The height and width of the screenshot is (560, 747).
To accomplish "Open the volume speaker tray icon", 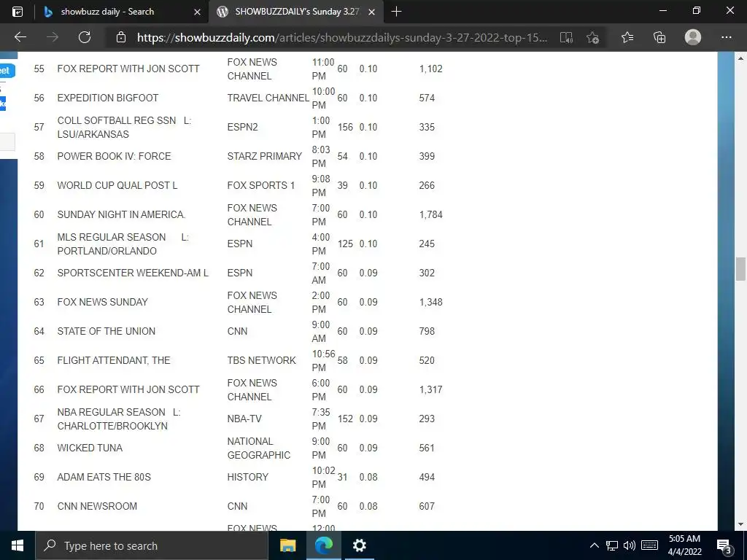I will click(x=630, y=545).
